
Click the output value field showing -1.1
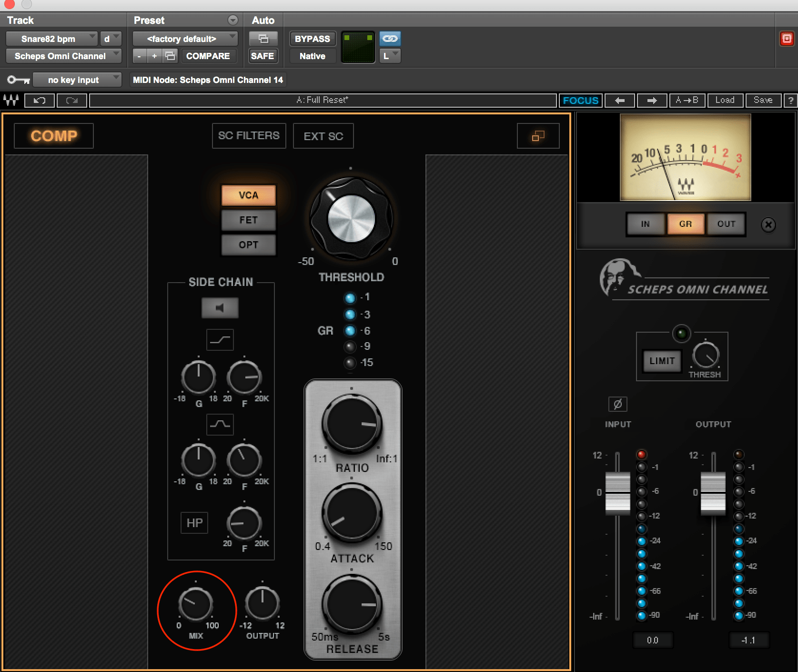point(748,640)
